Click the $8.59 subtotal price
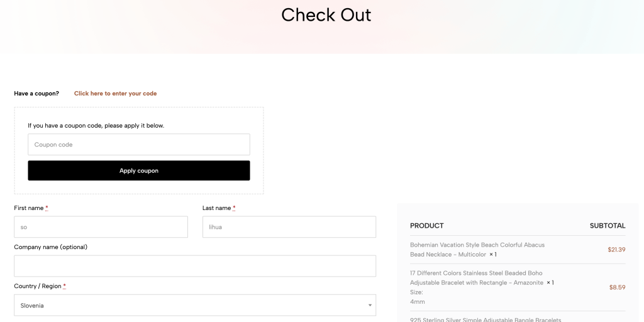 617,287
